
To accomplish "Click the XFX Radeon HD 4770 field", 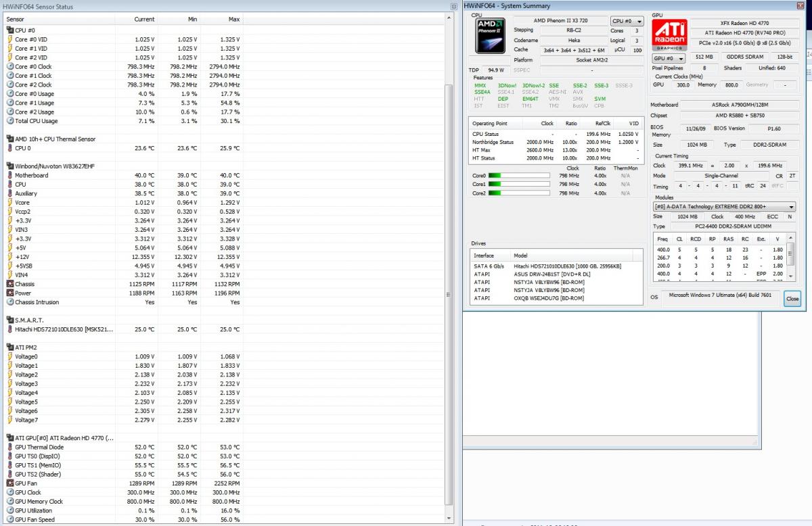I will (x=743, y=24).
